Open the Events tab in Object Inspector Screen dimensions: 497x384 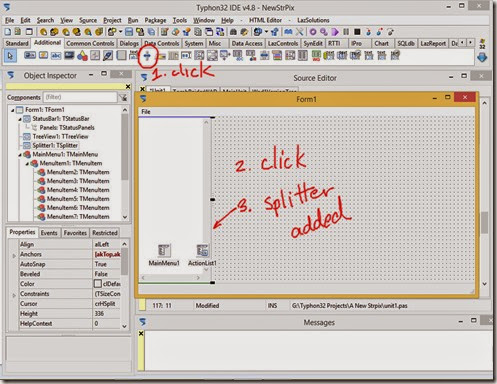tap(49, 233)
